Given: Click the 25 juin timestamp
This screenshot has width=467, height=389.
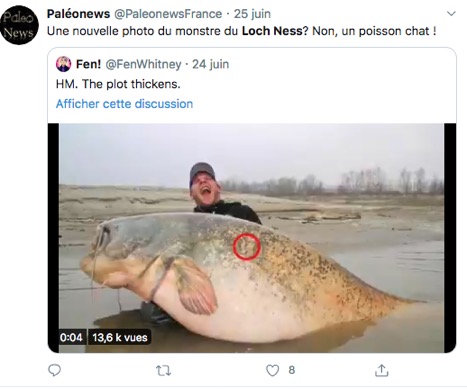Looking at the screenshot, I should (x=252, y=14).
